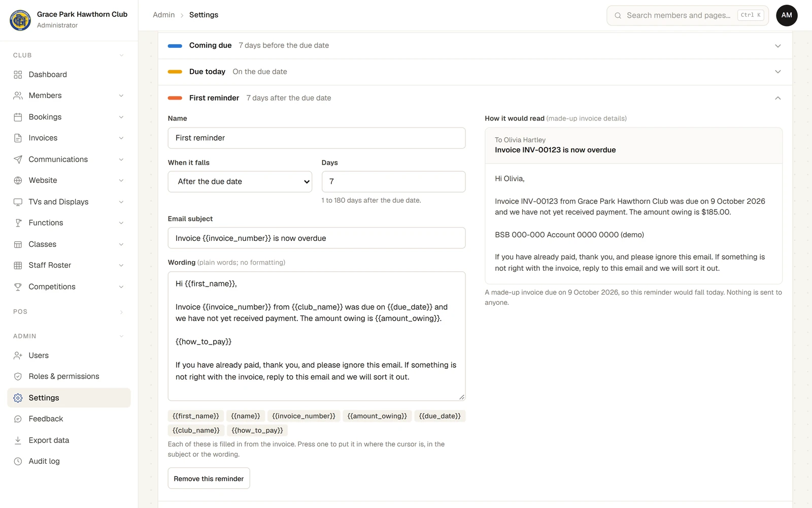Click inside the Wording text area
The height and width of the screenshot is (508, 812).
[317, 336]
